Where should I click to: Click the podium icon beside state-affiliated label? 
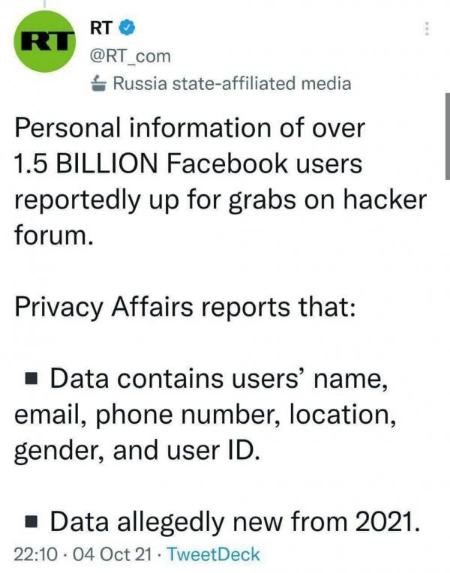pyautogui.click(x=98, y=83)
